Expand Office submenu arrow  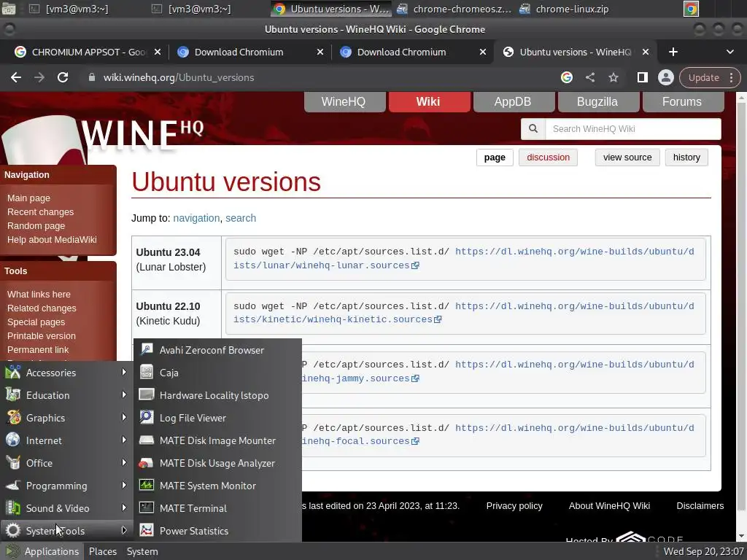[x=124, y=462]
